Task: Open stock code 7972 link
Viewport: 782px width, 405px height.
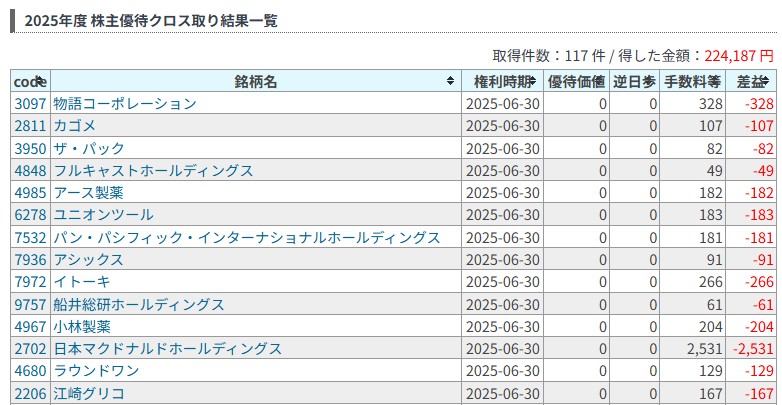Action: click(x=30, y=282)
